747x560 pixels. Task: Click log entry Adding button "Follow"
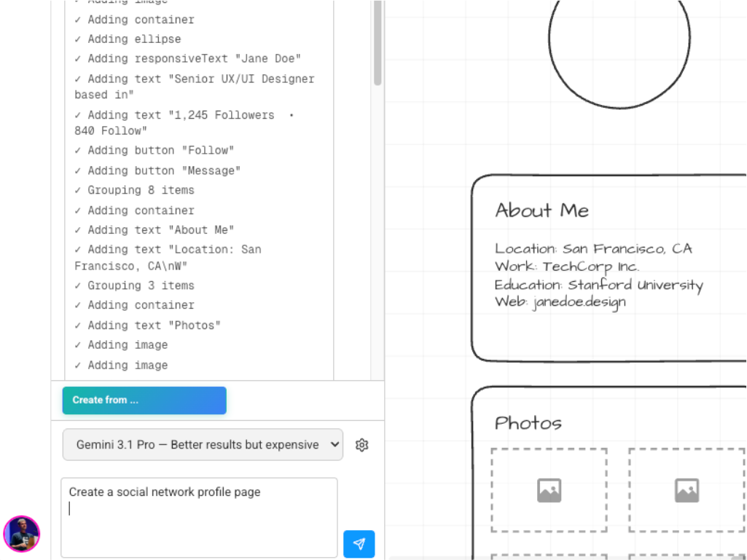(x=155, y=151)
